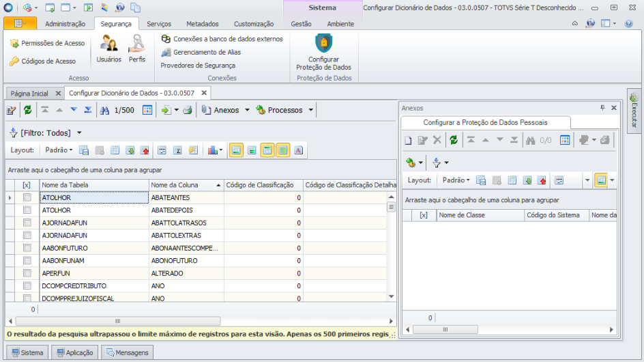This screenshot has height=362, width=644.
Task: Open column chooser in Anexos panel
Action: [565, 140]
